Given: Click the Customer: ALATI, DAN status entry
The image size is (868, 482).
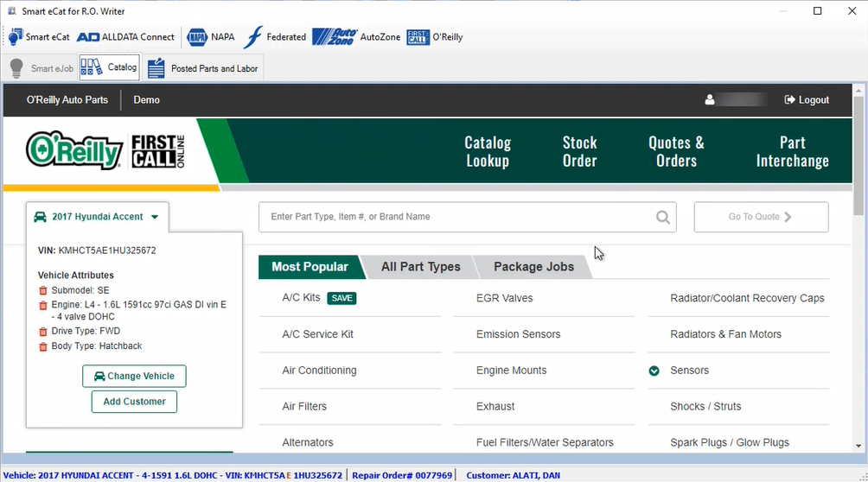Looking at the screenshot, I should pos(513,475).
